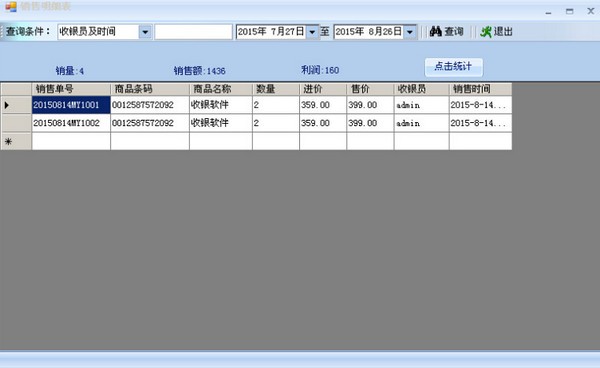Click the 点击统计 button
This screenshot has width=600, height=368.
coord(453,67)
